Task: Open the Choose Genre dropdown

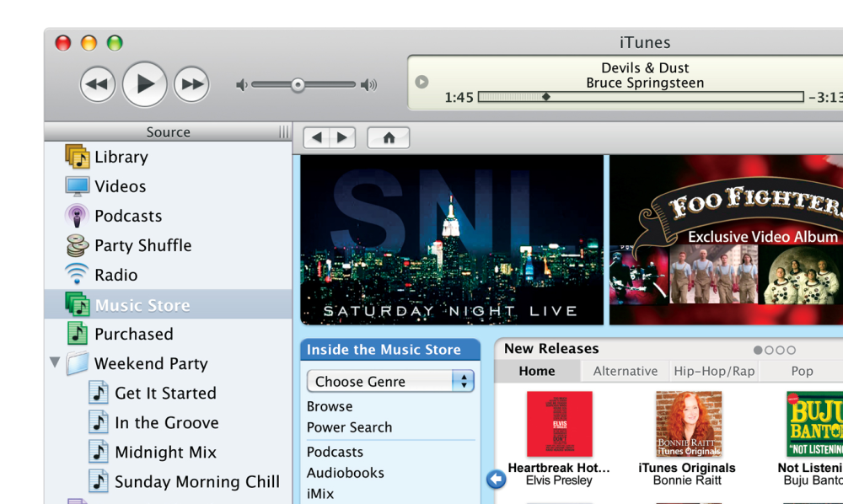Action: coord(390,382)
